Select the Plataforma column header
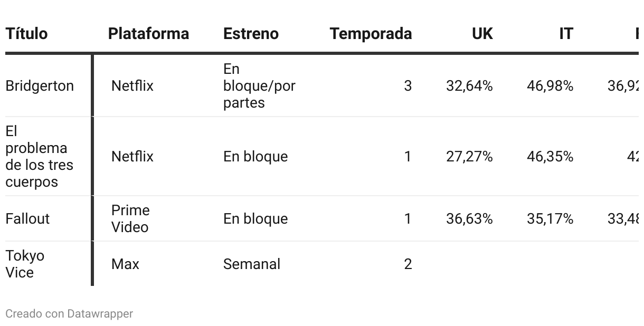Image resolution: width=644 pixels, height=326 pixels. point(148,34)
